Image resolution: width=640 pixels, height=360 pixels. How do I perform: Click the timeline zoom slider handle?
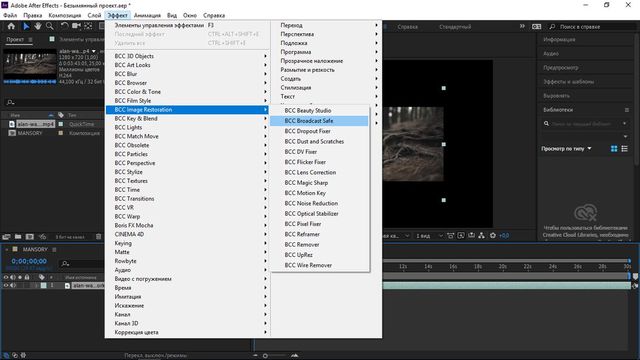(265, 356)
